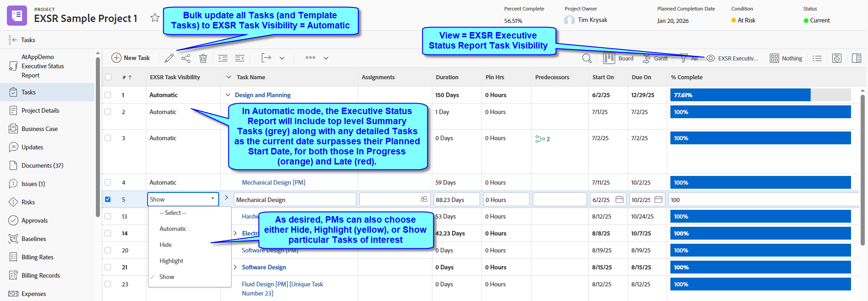Choose Highlight from visibility dropdown list
This screenshot has height=301, width=868.
(171, 261)
